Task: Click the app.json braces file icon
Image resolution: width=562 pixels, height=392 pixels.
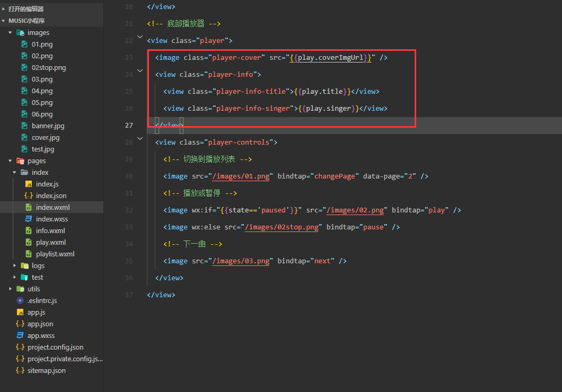Action: click(x=20, y=324)
